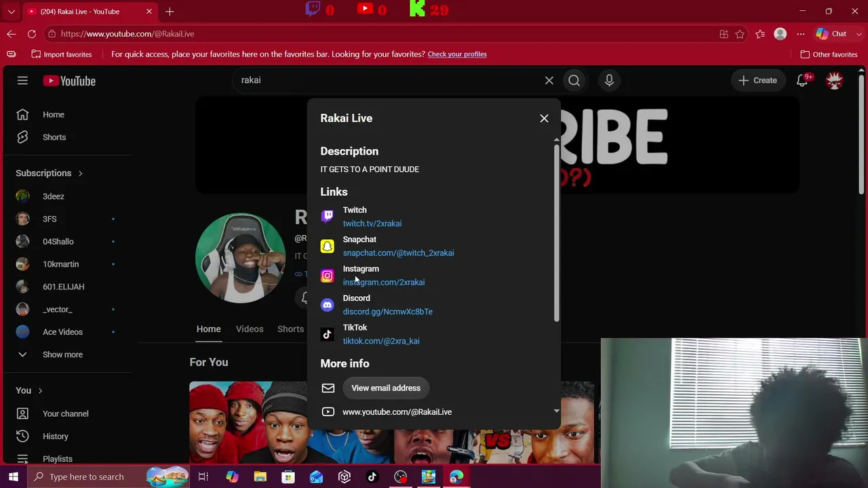Open browser Settings and more menu
868x488 pixels.
coord(801,34)
